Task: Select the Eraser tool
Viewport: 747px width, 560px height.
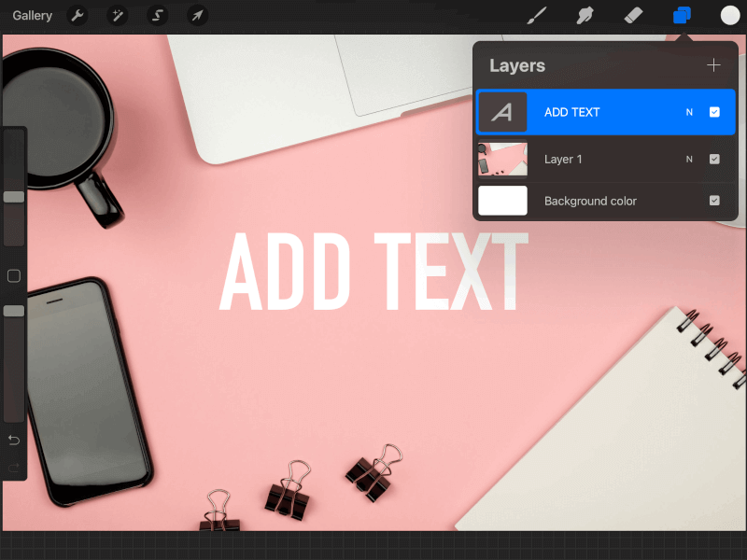Action: [633, 16]
